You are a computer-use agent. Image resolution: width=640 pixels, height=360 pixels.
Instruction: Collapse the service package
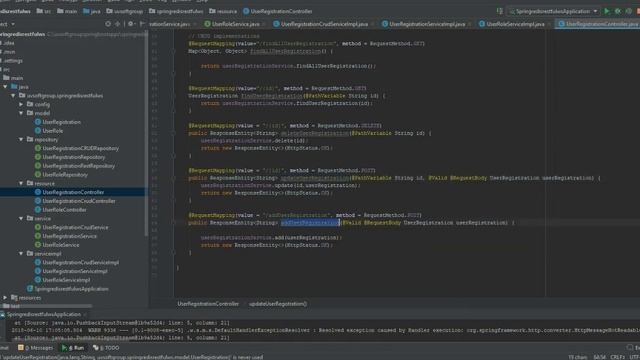pyautogui.click(x=21, y=219)
